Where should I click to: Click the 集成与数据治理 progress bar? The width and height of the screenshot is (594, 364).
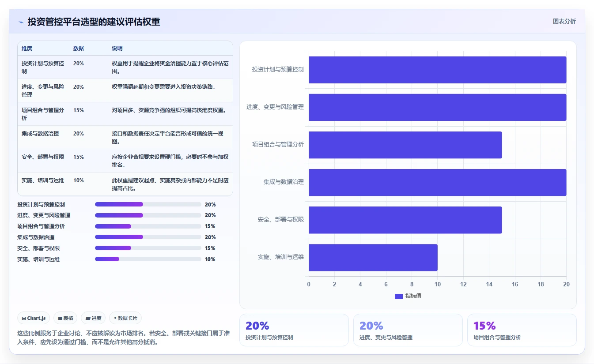148,237
